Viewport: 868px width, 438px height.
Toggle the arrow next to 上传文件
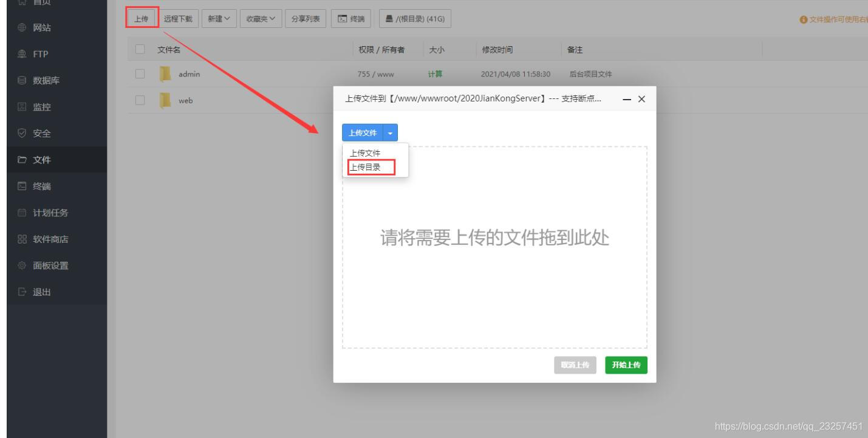pos(391,132)
